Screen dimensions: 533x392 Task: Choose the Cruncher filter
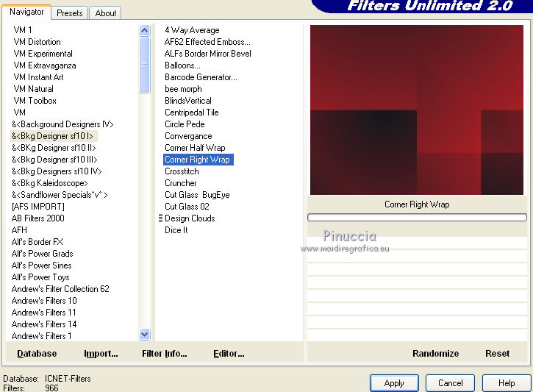[x=181, y=183]
